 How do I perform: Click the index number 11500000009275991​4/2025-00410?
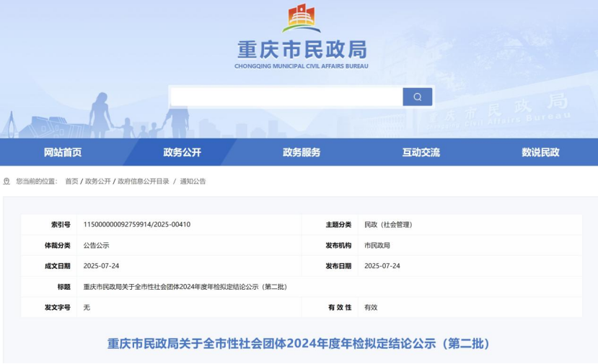point(137,225)
